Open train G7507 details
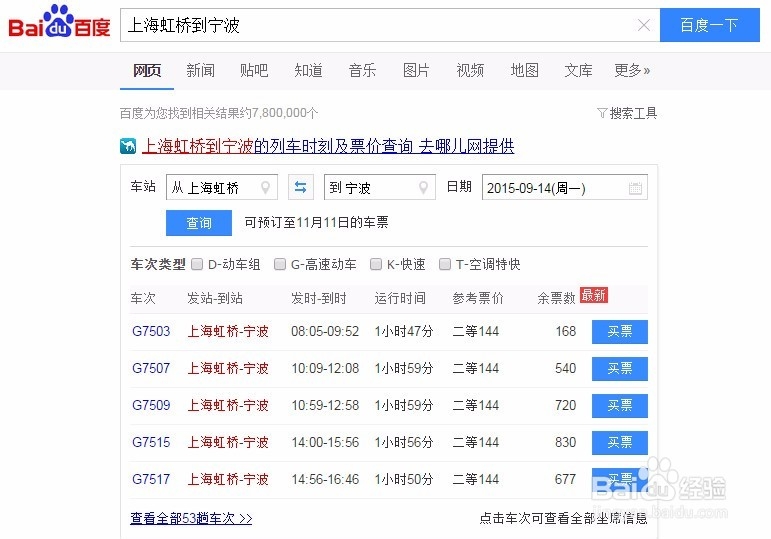Image resolution: width=771 pixels, height=539 pixels. 151,368
